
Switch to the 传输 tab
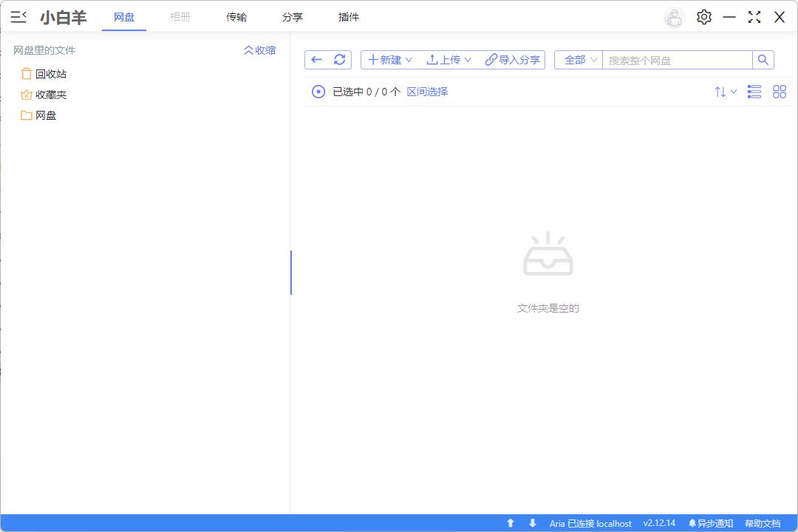[x=236, y=17]
